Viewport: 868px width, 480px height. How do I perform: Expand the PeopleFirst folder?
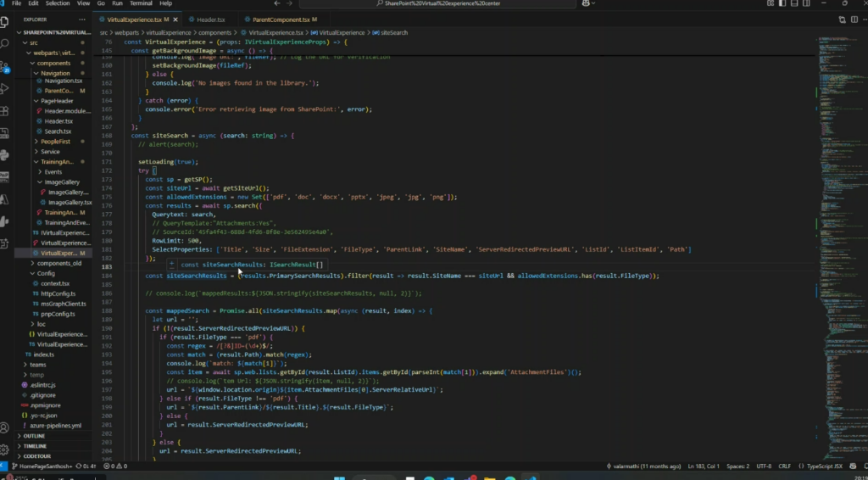click(x=55, y=141)
